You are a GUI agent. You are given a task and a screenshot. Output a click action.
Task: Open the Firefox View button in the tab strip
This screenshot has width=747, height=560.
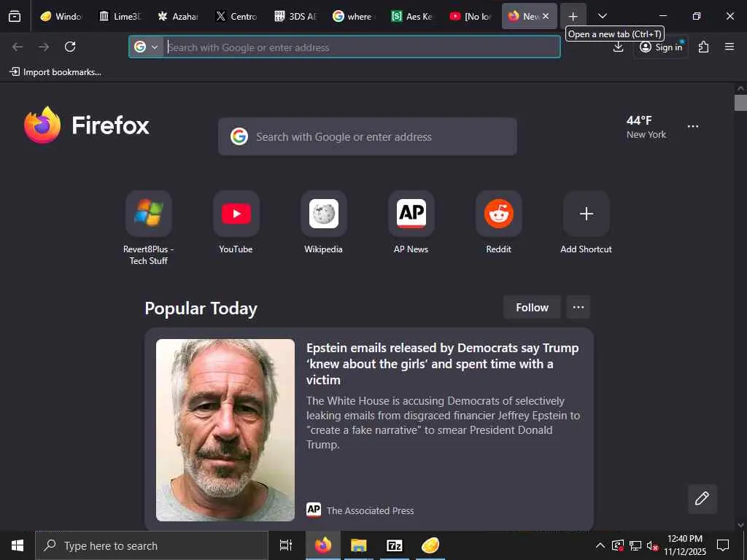click(15, 16)
